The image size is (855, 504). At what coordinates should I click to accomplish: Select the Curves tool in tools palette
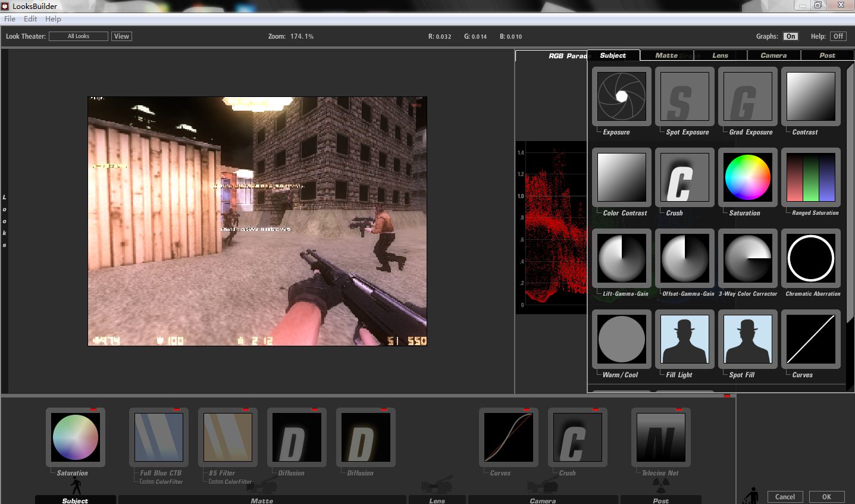810,339
